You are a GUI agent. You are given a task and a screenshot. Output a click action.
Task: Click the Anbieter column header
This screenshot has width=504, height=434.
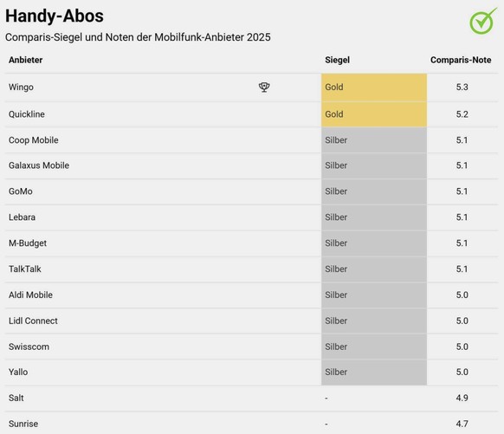pyautogui.click(x=25, y=60)
